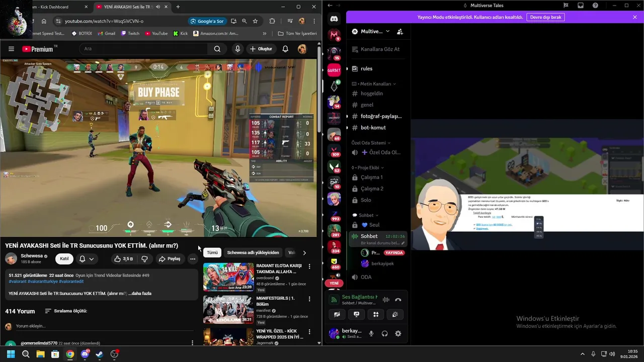Toggle screen share in Discord voice panel

(x=356, y=314)
